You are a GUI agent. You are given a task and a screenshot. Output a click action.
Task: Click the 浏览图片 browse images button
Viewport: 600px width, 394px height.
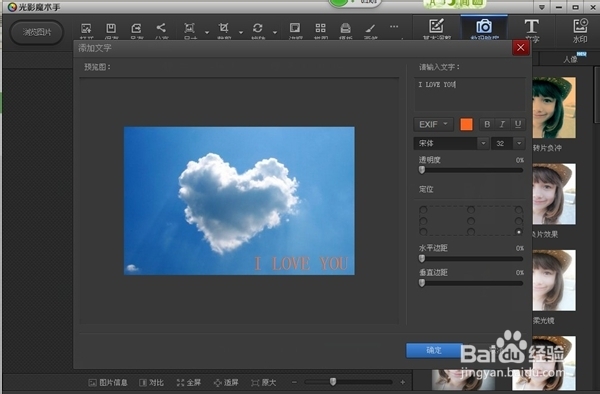37,33
